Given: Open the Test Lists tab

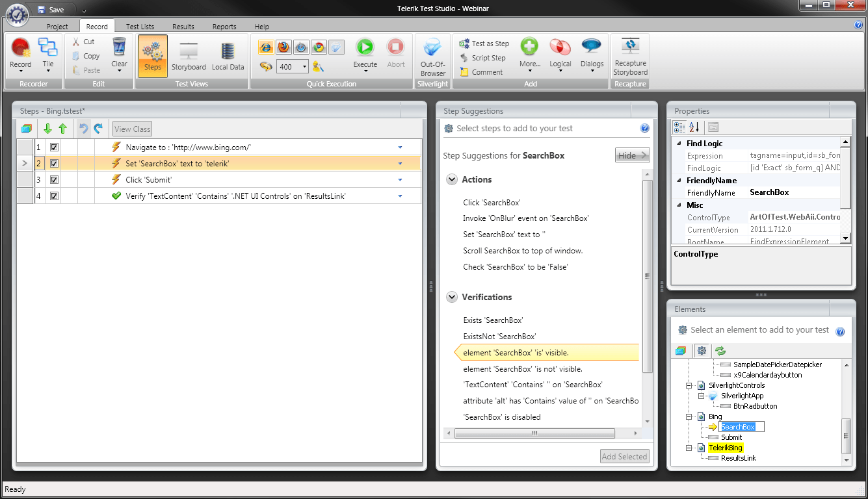Looking at the screenshot, I should coord(140,27).
